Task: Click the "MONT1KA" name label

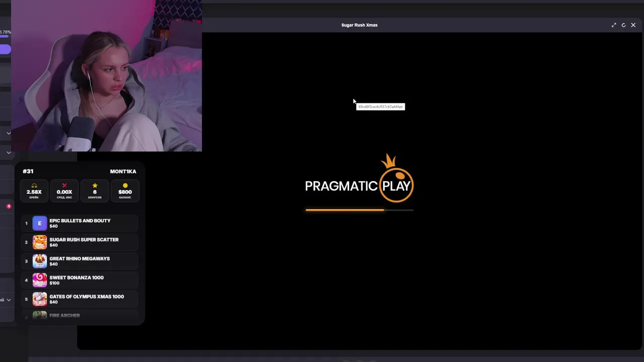Action: pyautogui.click(x=123, y=171)
